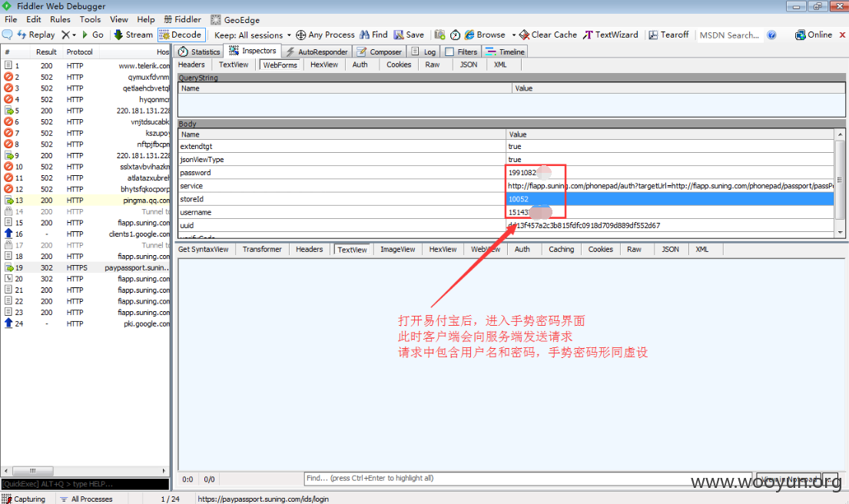Viewport: 849px width, 504px height.
Task: Click the blue help question icon
Action: pyautogui.click(x=771, y=35)
